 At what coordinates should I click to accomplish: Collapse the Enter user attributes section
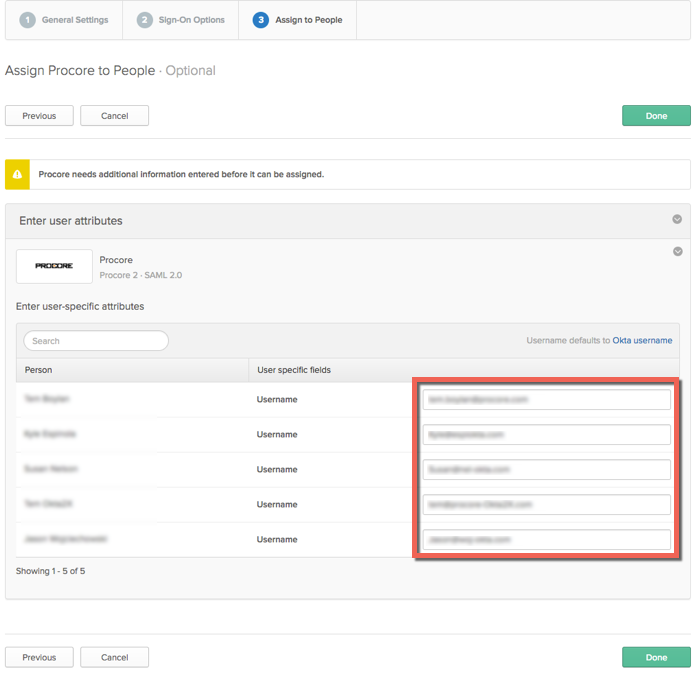pyautogui.click(x=677, y=219)
